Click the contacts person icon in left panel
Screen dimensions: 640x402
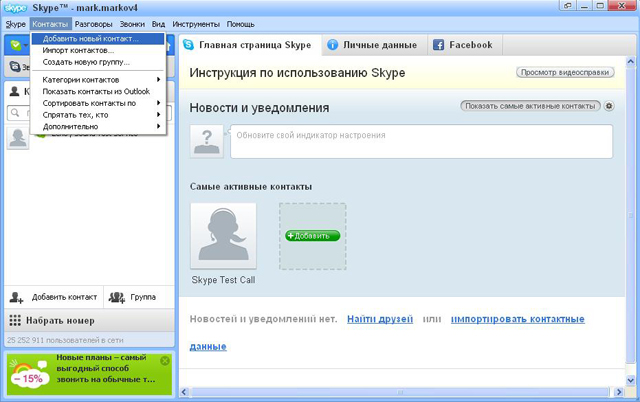[x=14, y=91]
